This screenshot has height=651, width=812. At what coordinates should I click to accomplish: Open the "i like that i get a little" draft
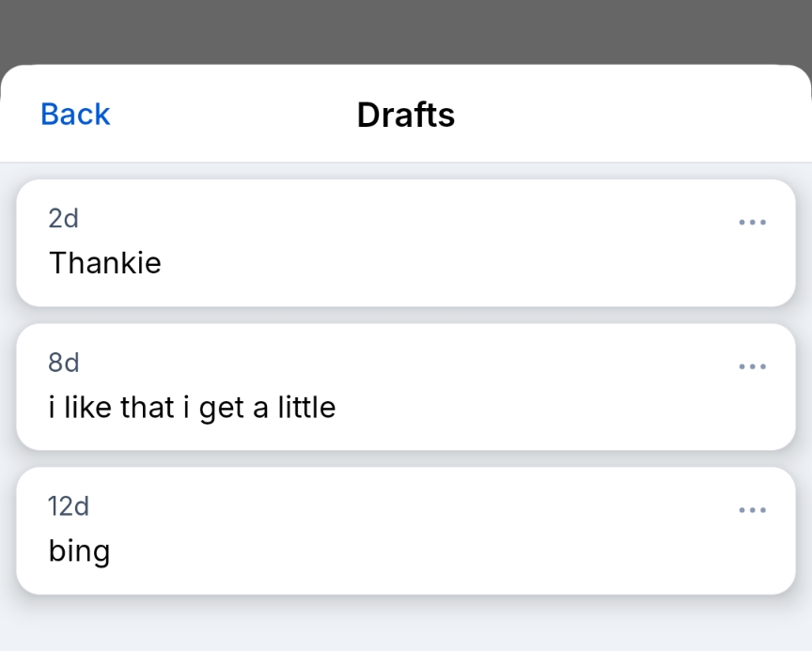[x=192, y=407]
